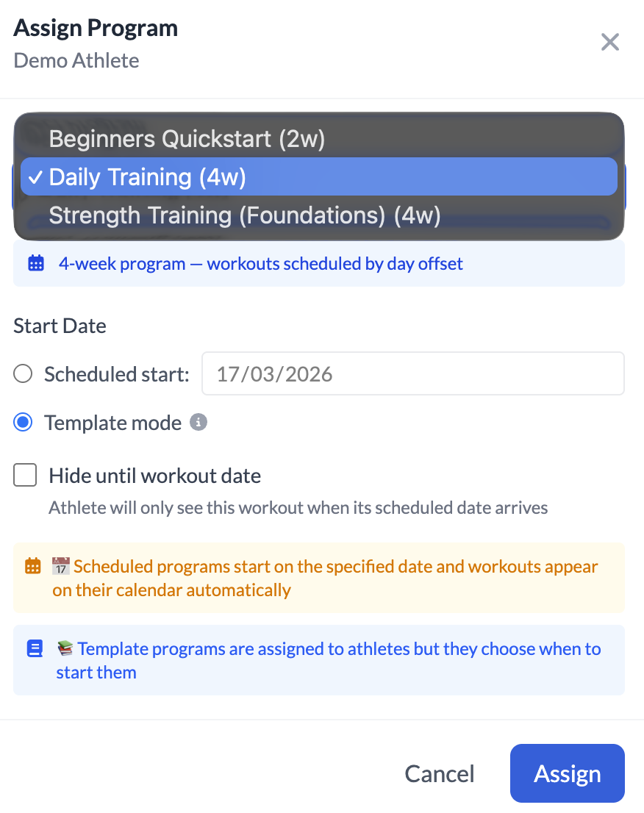Viewport: 644px width, 813px height.
Task: Click the calendar icon in the scheduled programs warning
Action: pyautogui.click(x=35, y=566)
